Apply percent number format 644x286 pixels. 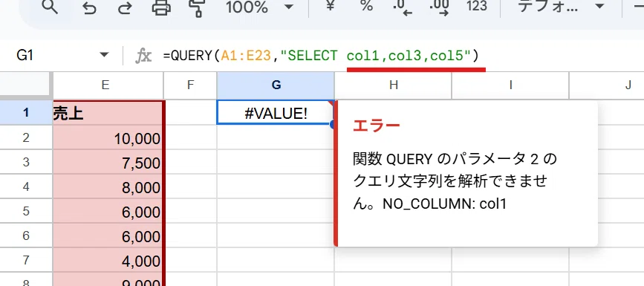click(x=366, y=6)
